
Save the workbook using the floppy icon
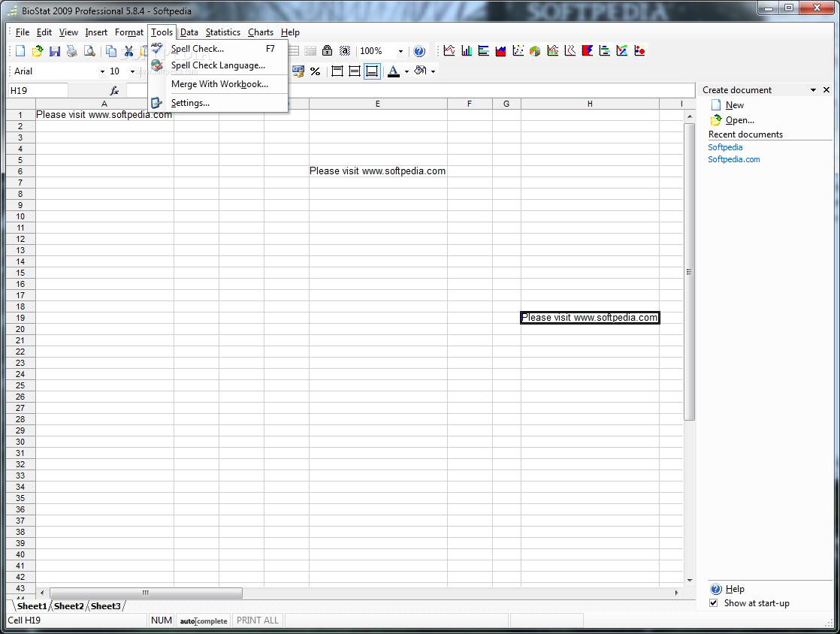pyautogui.click(x=55, y=51)
